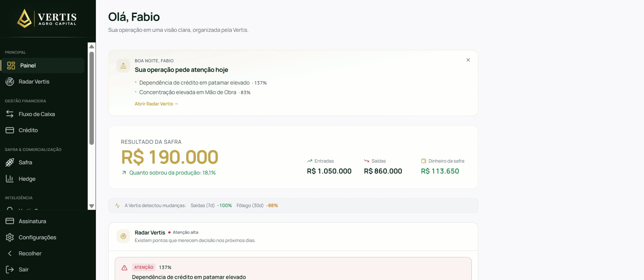Image resolution: width=644 pixels, height=280 pixels.
Task: Click the Recolher chevron icon
Action: pos(10,253)
